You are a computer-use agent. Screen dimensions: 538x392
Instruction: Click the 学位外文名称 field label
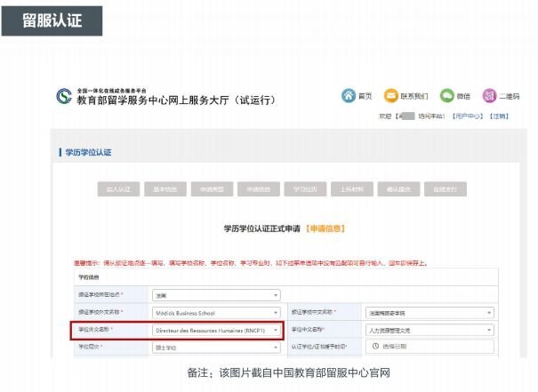(x=95, y=329)
